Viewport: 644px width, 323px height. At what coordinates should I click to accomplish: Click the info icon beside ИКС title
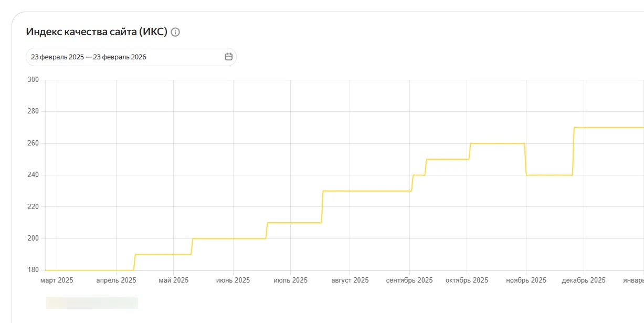click(x=175, y=32)
